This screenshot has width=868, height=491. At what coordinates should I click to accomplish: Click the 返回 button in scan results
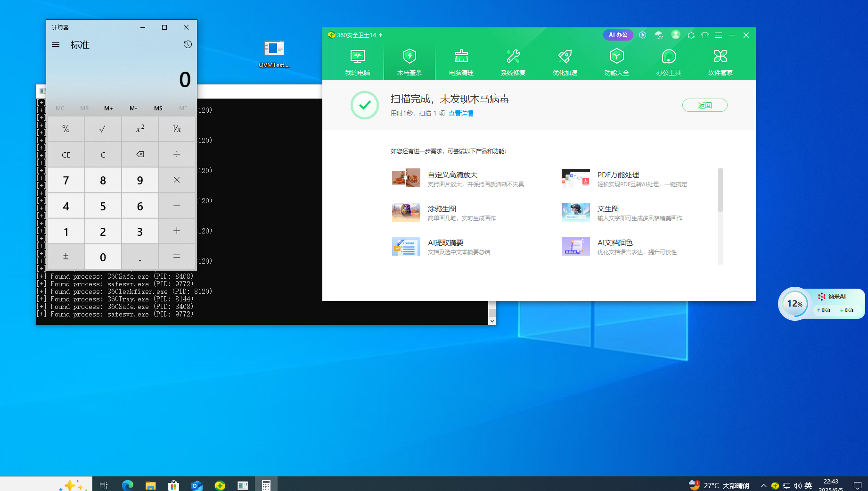point(705,105)
